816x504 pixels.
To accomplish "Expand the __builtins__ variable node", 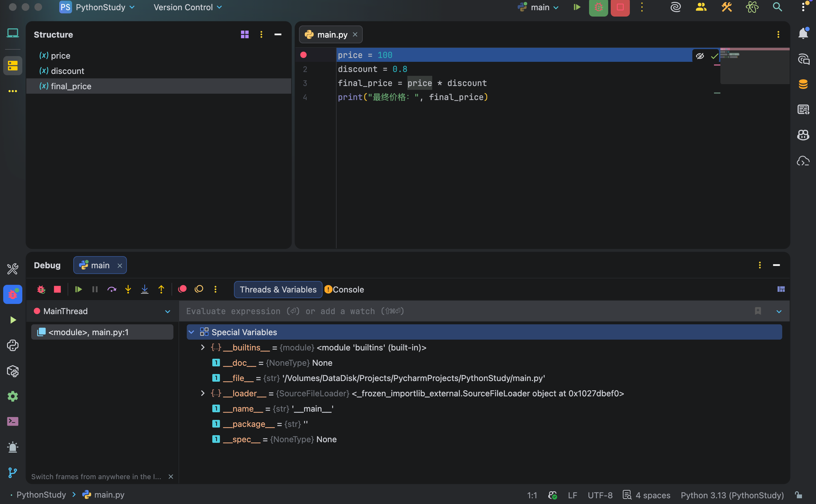I will (x=202, y=347).
